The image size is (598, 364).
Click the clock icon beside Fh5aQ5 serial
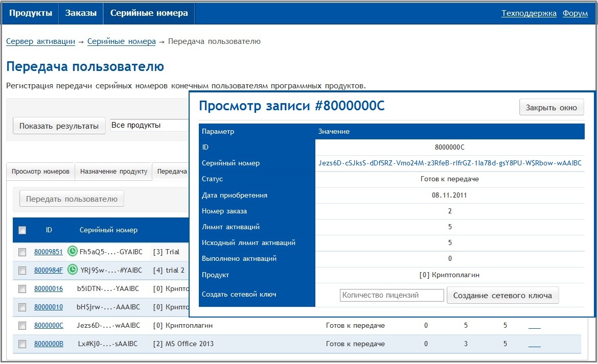pos(73,251)
